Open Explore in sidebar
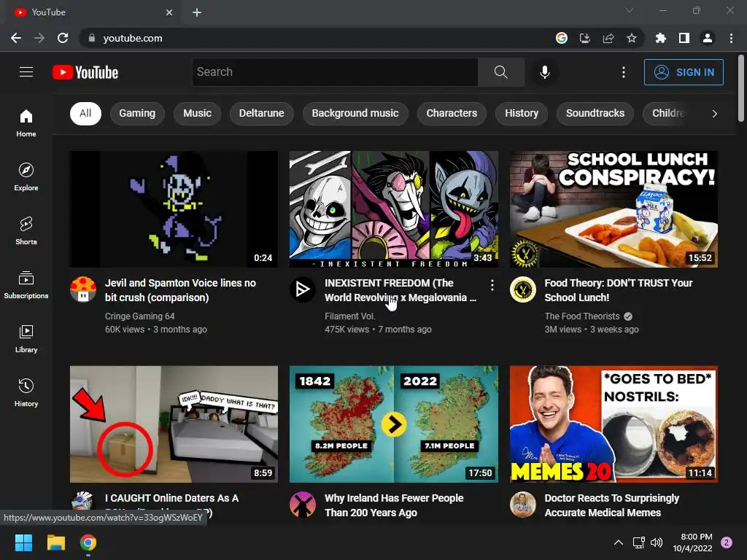The width and height of the screenshot is (747, 560). 26,176
